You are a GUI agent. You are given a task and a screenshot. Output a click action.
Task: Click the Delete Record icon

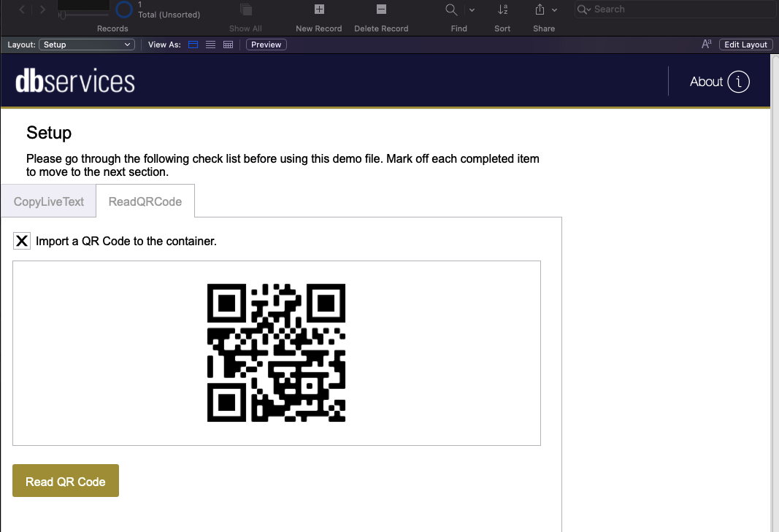tap(380, 9)
